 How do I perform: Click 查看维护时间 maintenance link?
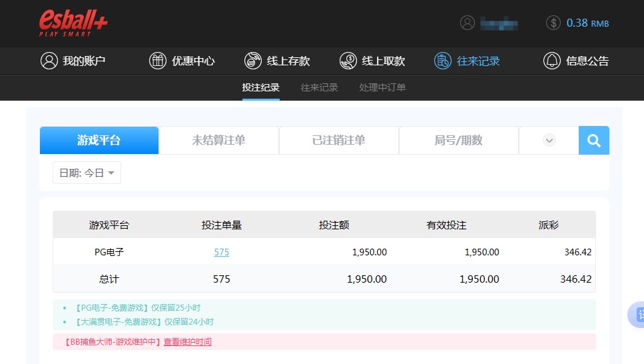188,342
